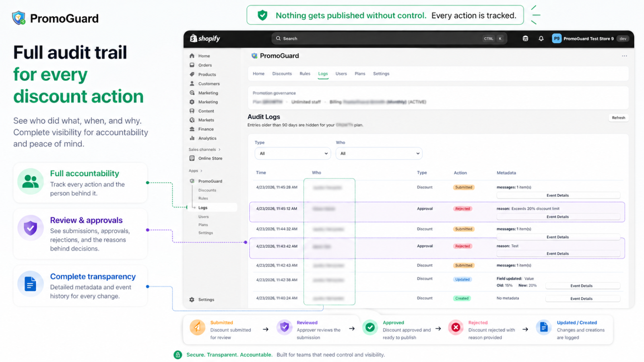Image resolution: width=644 pixels, height=362 pixels.
Task: Click into the Shopify search field
Action: tap(389, 39)
